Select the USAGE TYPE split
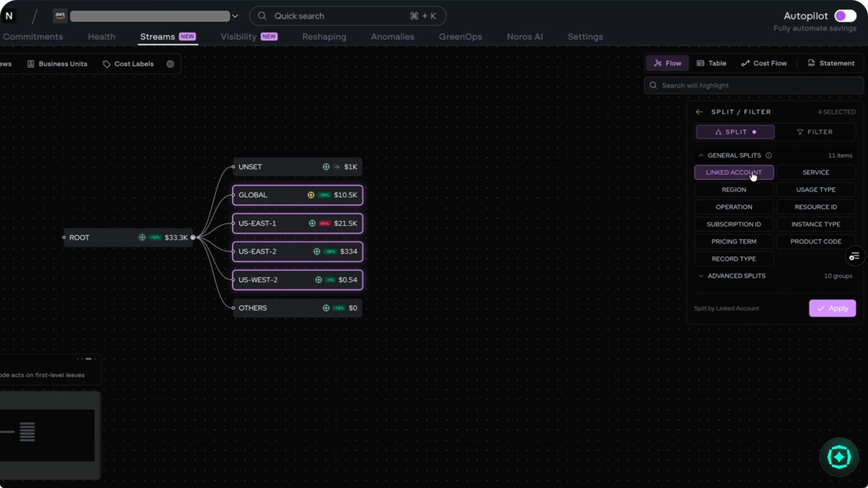The width and height of the screenshot is (868, 488). (816, 189)
